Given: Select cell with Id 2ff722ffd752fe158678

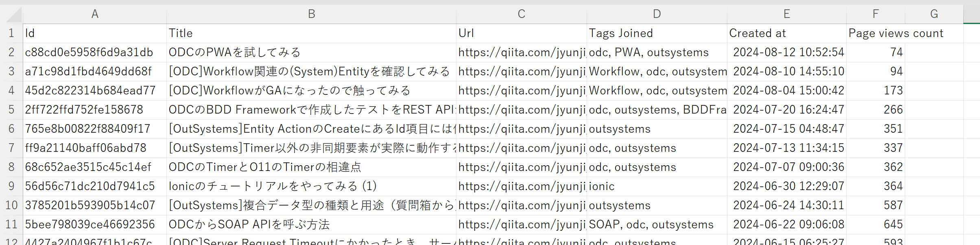Looking at the screenshot, I should tap(95, 110).
